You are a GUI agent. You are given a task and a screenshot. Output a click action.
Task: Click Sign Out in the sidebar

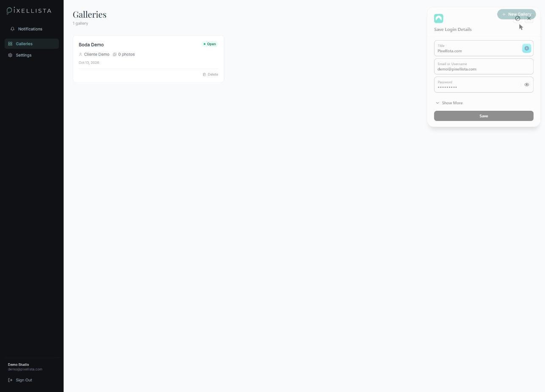click(20, 380)
